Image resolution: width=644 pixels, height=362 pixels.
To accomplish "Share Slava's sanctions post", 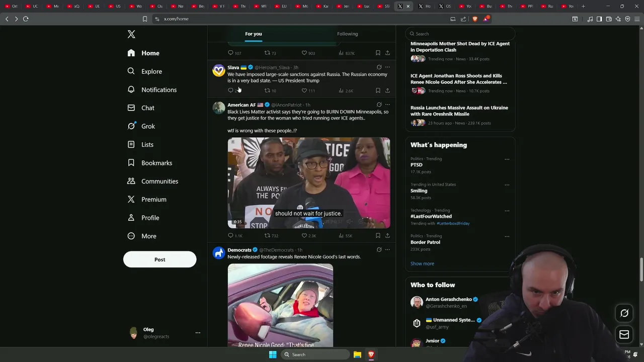I will coord(387,90).
